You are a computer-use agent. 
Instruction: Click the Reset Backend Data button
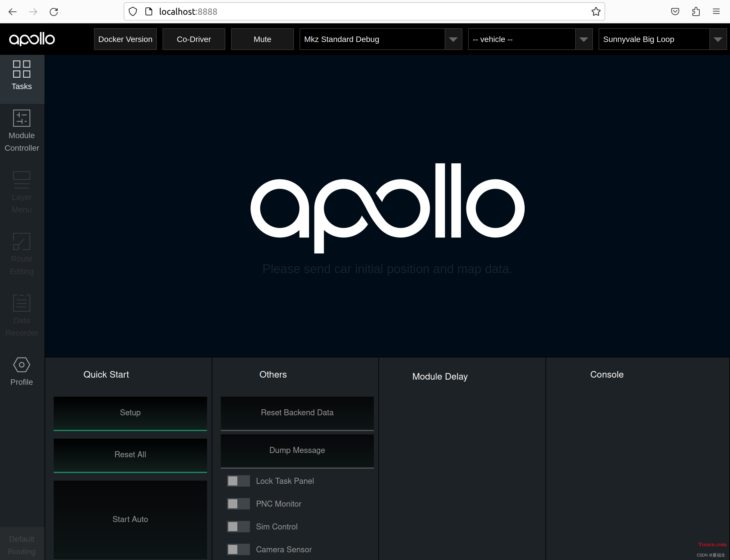[x=297, y=413]
